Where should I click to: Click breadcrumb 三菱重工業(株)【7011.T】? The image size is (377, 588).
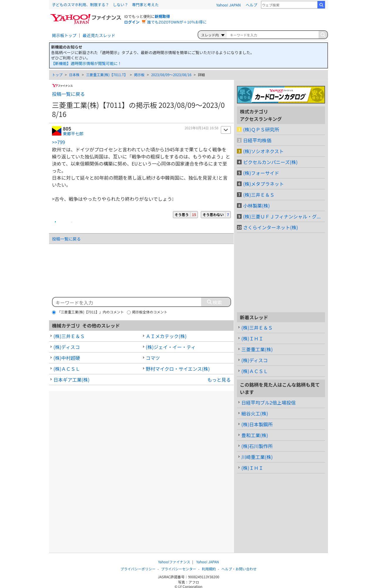click(107, 75)
